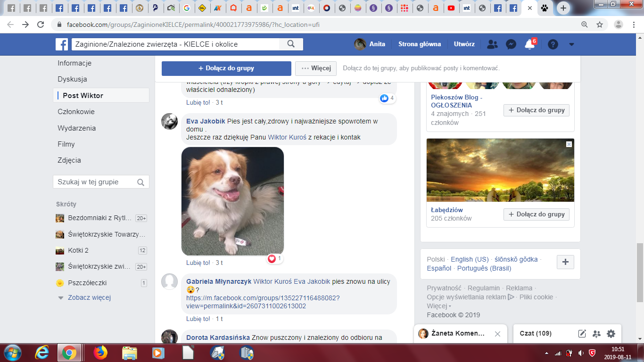
Task: Expand the Więcej group options button
Action: [x=316, y=68]
